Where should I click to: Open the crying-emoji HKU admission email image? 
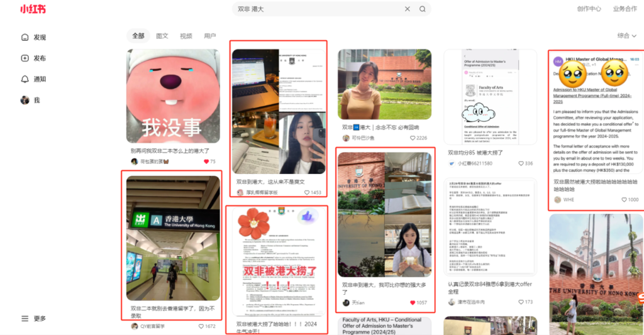point(596,113)
